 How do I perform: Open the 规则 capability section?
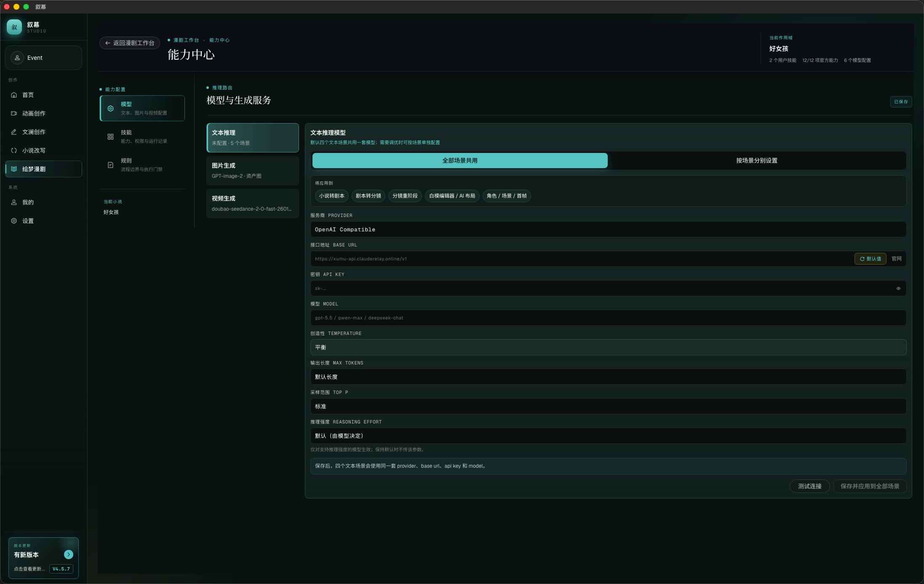click(142, 165)
